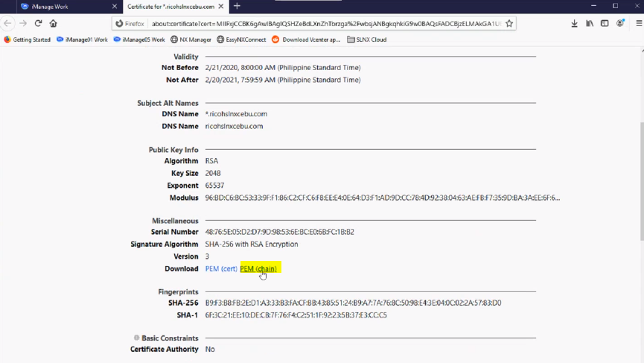Select the Certificate for *.ricohslnxcebu.com tab
Image resolution: width=644 pixels, height=363 pixels.
pos(176,7)
